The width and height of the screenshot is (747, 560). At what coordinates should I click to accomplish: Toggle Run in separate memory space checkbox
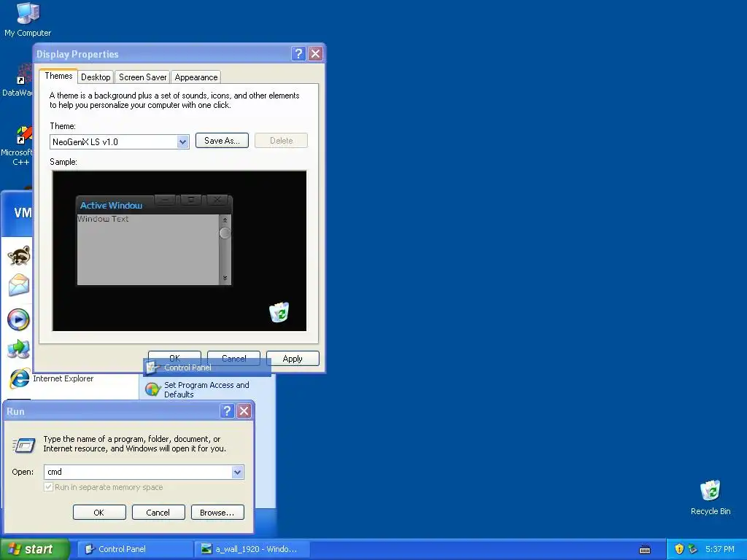[48, 486]
